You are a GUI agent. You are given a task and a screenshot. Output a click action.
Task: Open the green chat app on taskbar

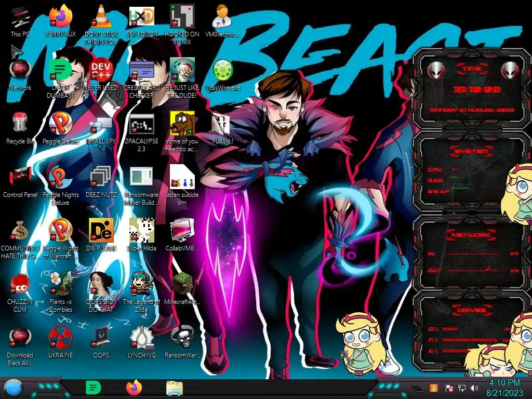click(x=93, y=388)
